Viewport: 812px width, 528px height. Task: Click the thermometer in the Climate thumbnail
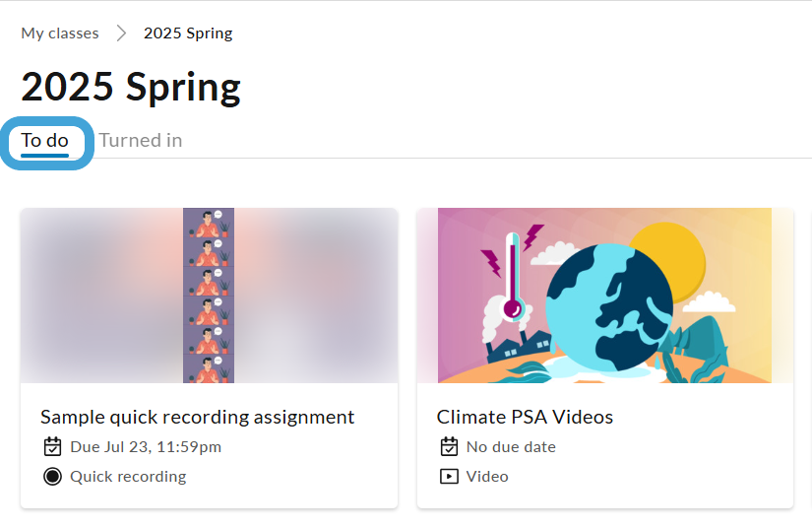[x=513, y=276]
